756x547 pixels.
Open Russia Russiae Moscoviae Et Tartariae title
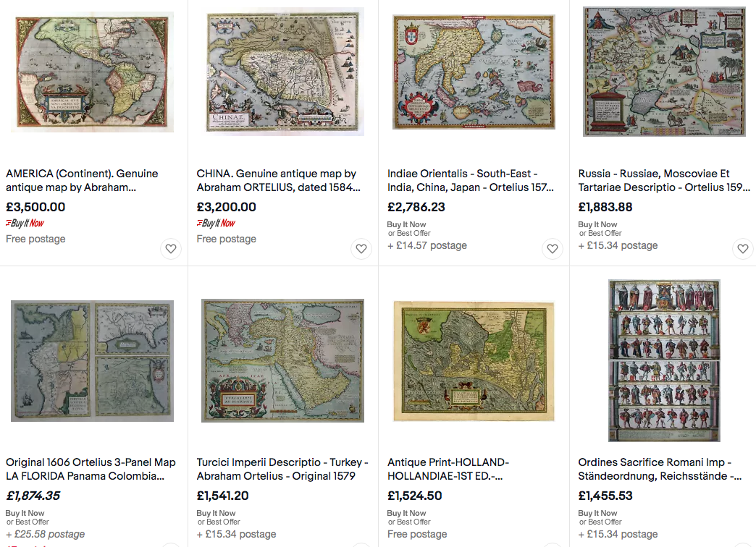pyautogui.click(x=664, y=180)
